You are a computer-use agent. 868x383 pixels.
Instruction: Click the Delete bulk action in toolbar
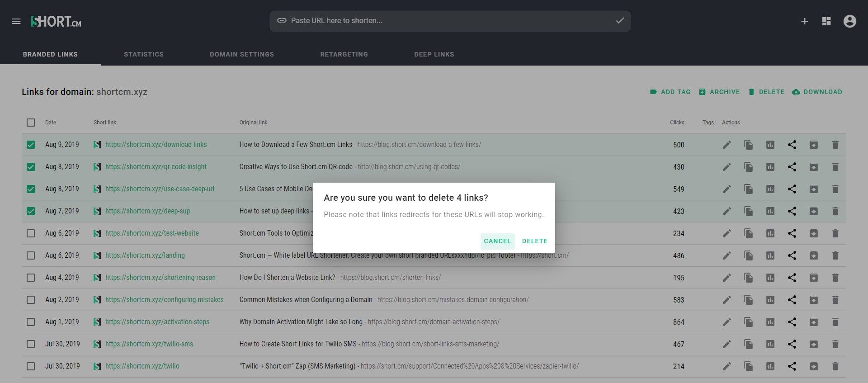click(766, 92)
